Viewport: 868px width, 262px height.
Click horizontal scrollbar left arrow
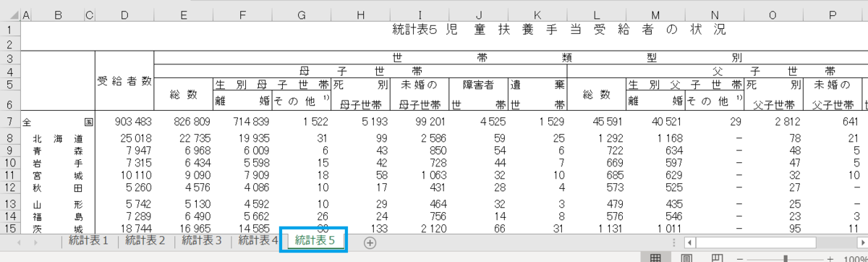(x=690, y=242)
